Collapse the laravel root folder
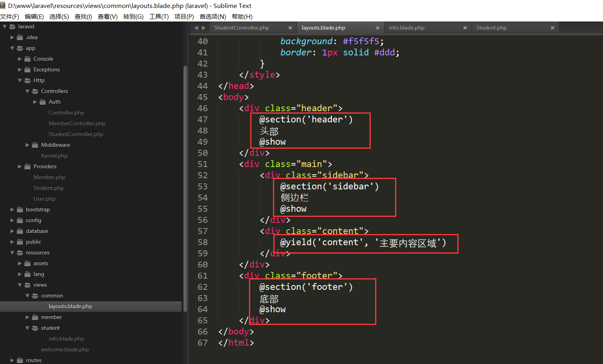The image size is (603, 364). click(4, 26)
